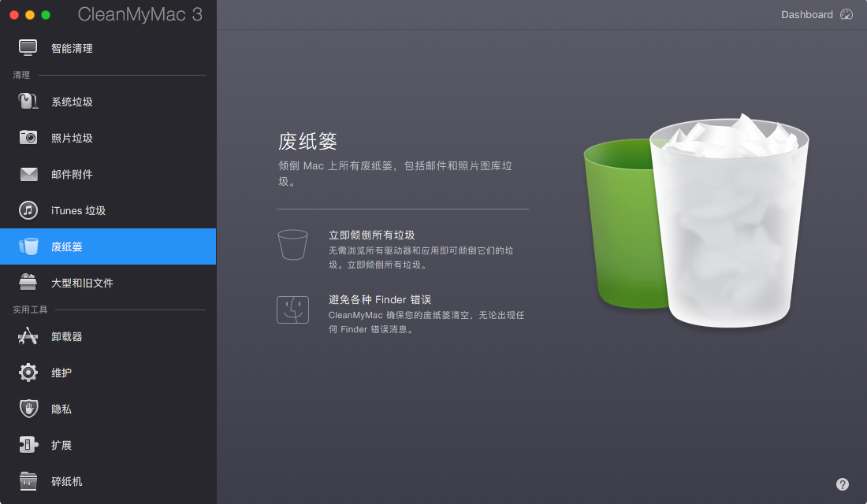Click the System Junk icon in the sidebar
The height and width of the screenshot is (504, 867).
pyautogui.click(x=28, y=102)
